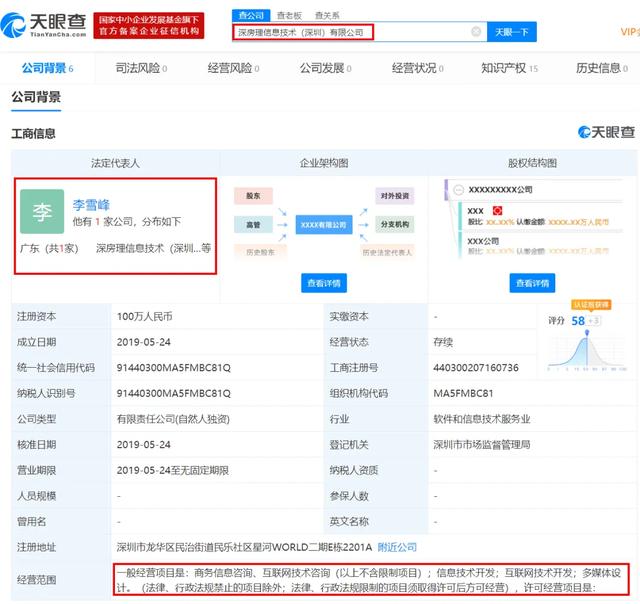
Task: Select registration authority 深圳市市场监督管理局
Action: [x=482, y=444]
